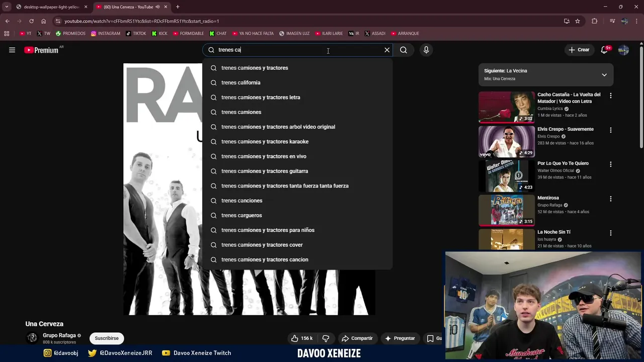Choose suggestion trenes camiones

[297, 112]
